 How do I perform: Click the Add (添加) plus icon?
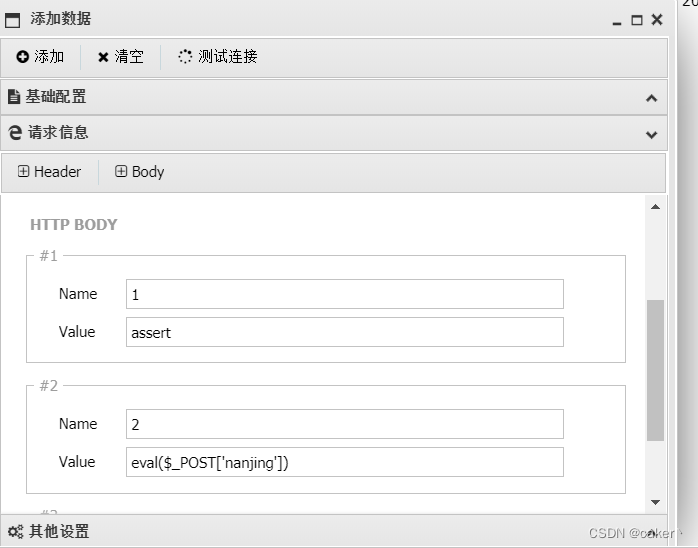pyautogui.click(x=22, y=57)
